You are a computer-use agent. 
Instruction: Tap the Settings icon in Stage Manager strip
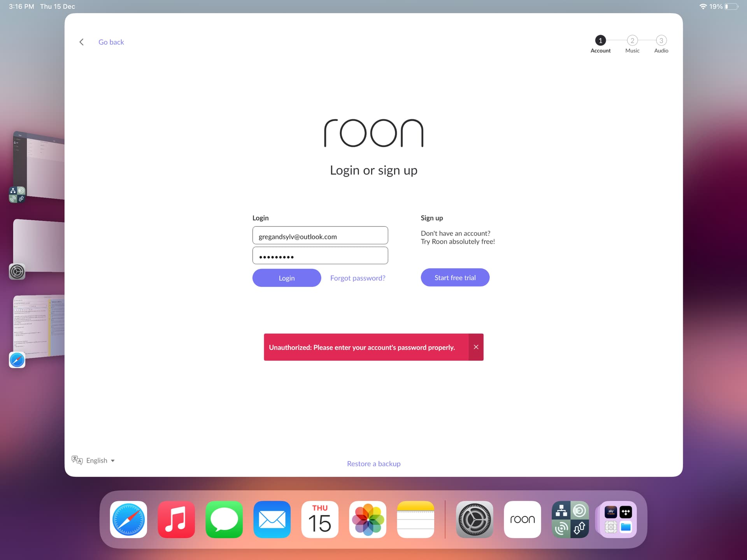(x=17, y=272)
